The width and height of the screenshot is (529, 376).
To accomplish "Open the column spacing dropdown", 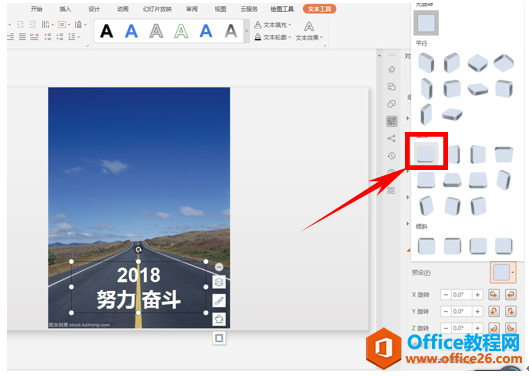I will [80, 24].
